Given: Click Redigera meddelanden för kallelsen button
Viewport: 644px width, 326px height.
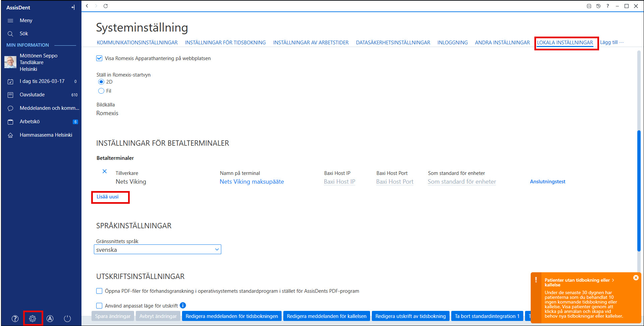Looking at the screenshot, I should (327, 316).
